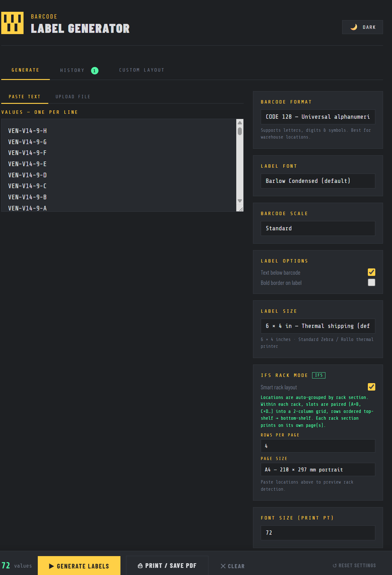The image size is (392, 575).
Task: Switch to the CUSTOM LAYOUT tab
Action: click(x=142, y=70)
